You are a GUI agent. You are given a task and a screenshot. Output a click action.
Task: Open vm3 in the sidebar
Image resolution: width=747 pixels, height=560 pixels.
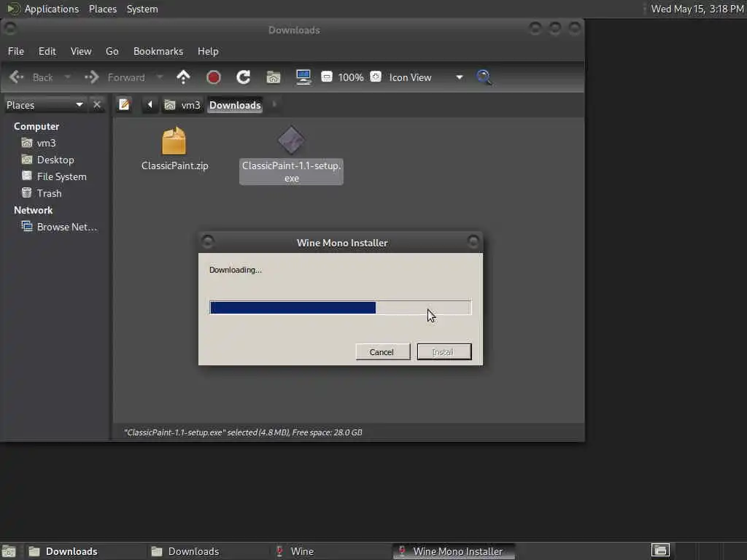pyautogui.click(x=38, y=143)
